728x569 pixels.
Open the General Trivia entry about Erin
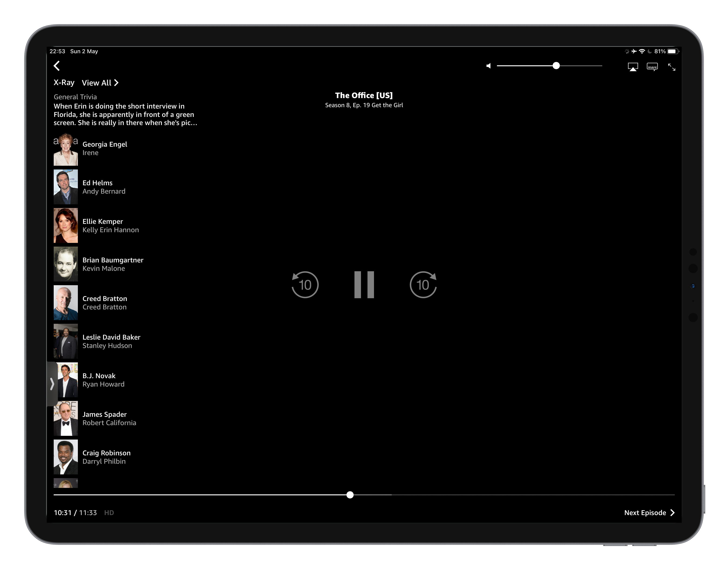[x=125, y=110]
